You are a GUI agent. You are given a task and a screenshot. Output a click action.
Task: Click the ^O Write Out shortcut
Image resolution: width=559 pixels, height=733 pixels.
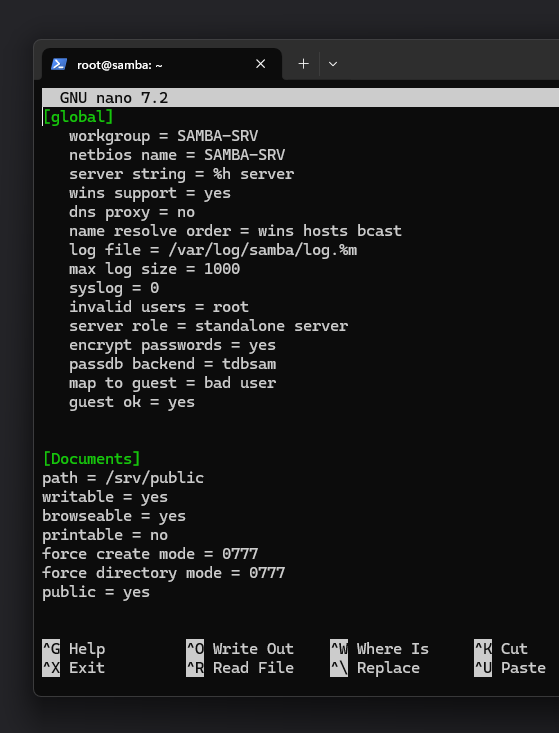coord(240,648)
